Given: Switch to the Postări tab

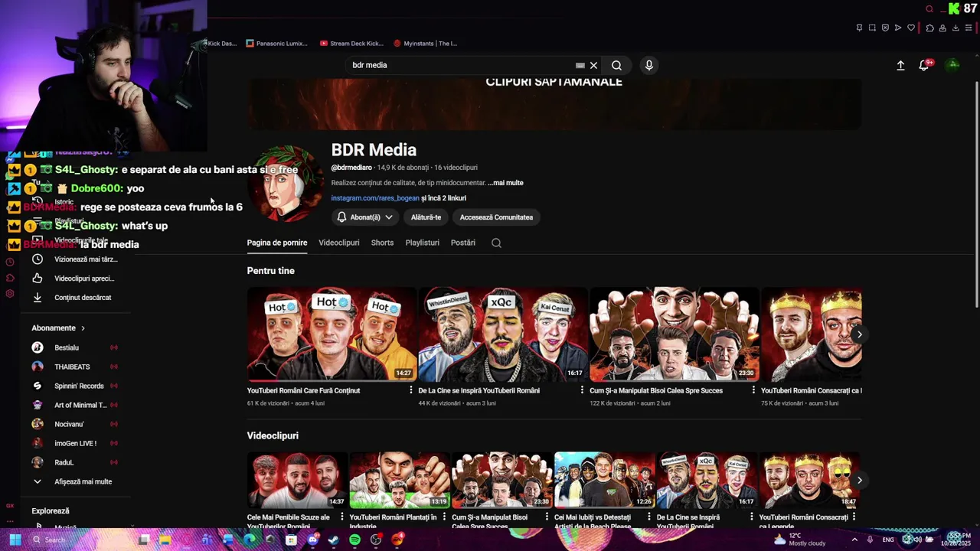Looking at the screenshot, I should tap(463, 243).
